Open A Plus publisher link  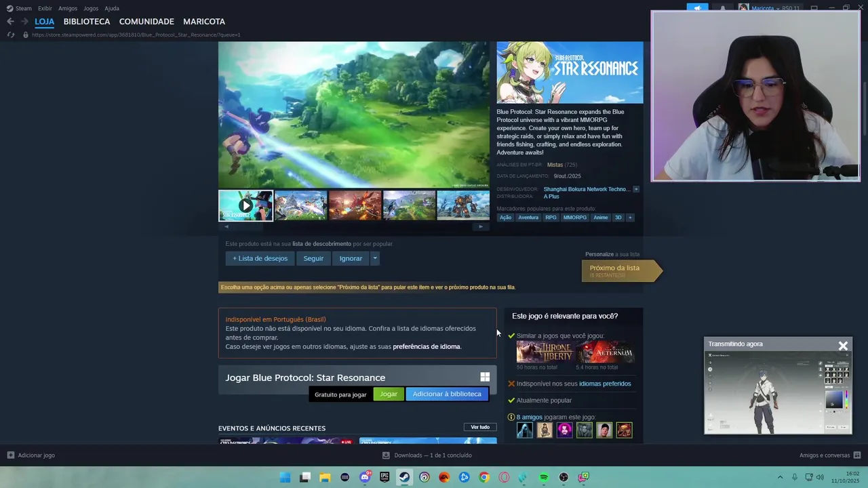(551, 197)
